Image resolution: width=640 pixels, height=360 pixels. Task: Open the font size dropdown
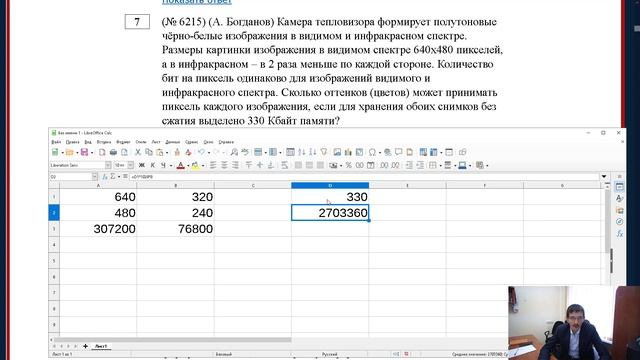point(130,165)
